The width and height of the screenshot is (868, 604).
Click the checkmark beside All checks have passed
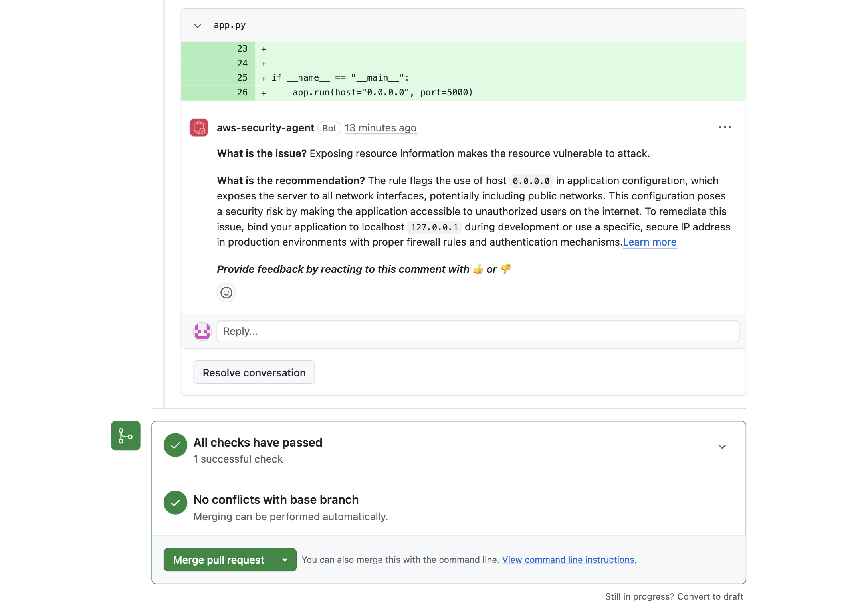tap(175, 445)
